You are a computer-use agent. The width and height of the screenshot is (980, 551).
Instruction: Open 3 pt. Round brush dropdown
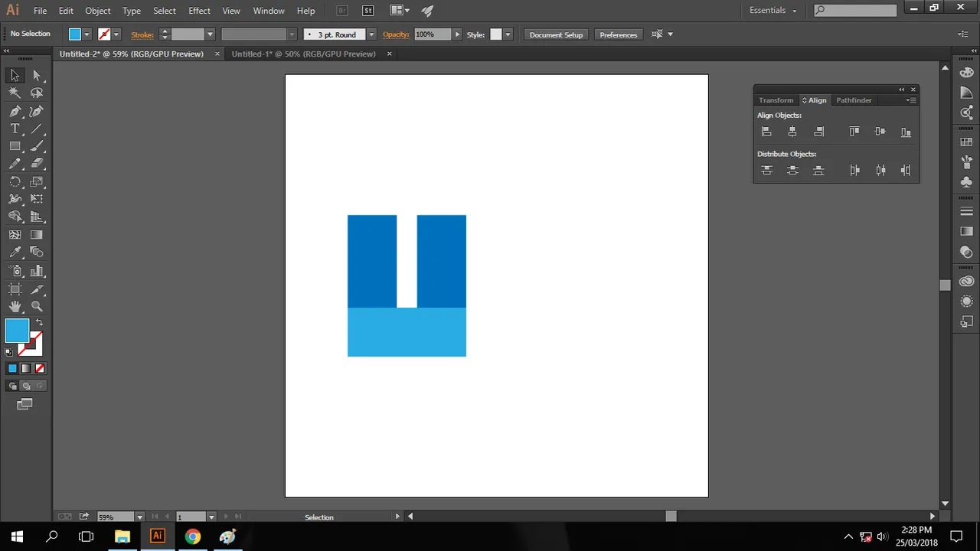[x=371, y=34]
